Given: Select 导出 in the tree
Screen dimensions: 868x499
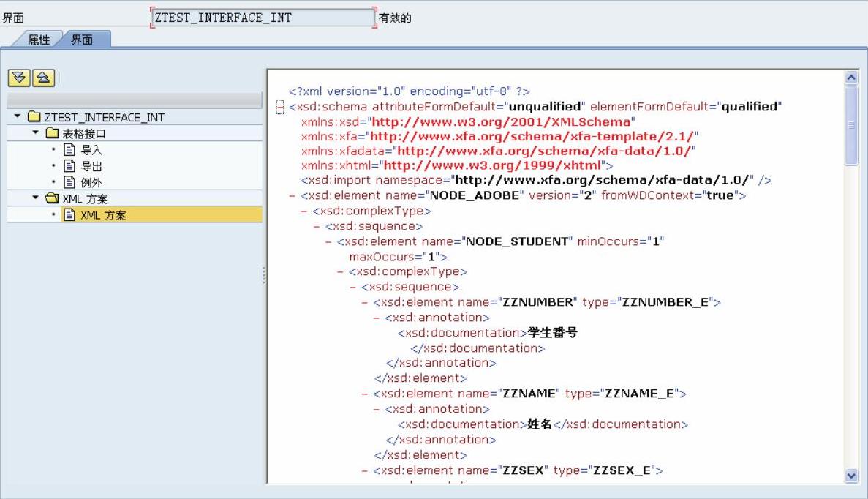Looking at the screenshot, I should click(91, 165).
